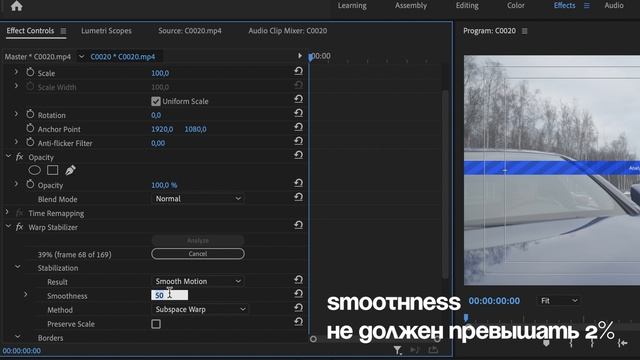Image resolution: width=640 pixels, height=360 pixels.
Task: Collapse the Opacity effect group
Action: [8, 156]
